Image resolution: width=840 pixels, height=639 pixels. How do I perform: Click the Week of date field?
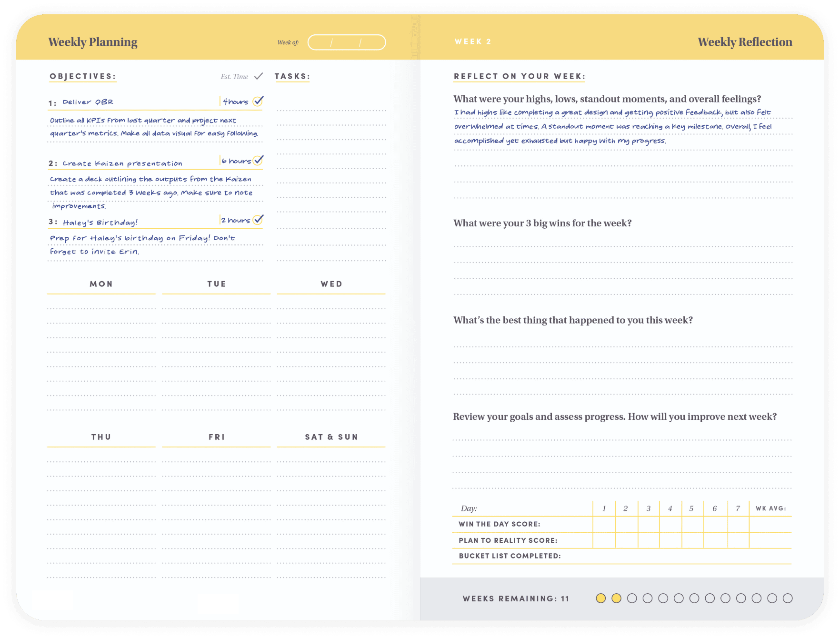(x=347, y=42)
